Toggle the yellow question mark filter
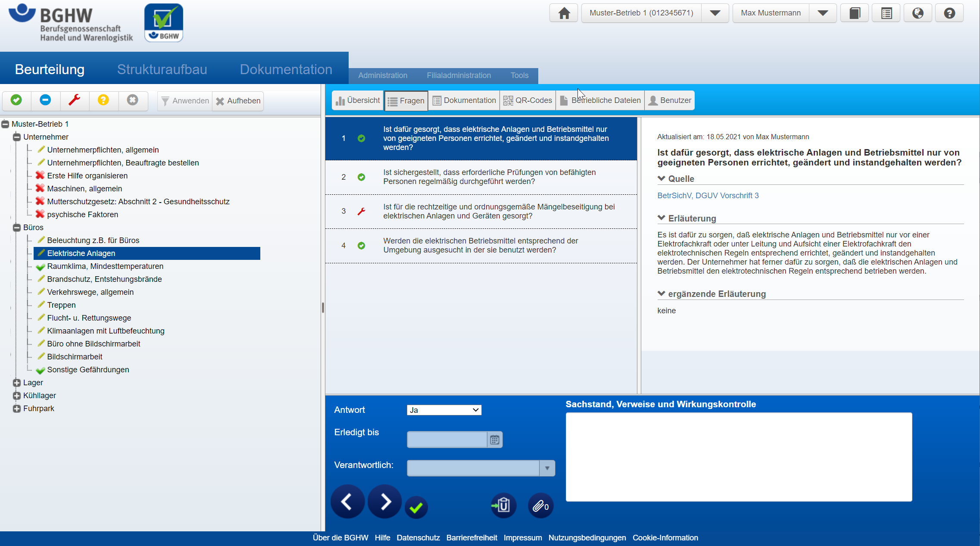 click(x=103, y=100)
